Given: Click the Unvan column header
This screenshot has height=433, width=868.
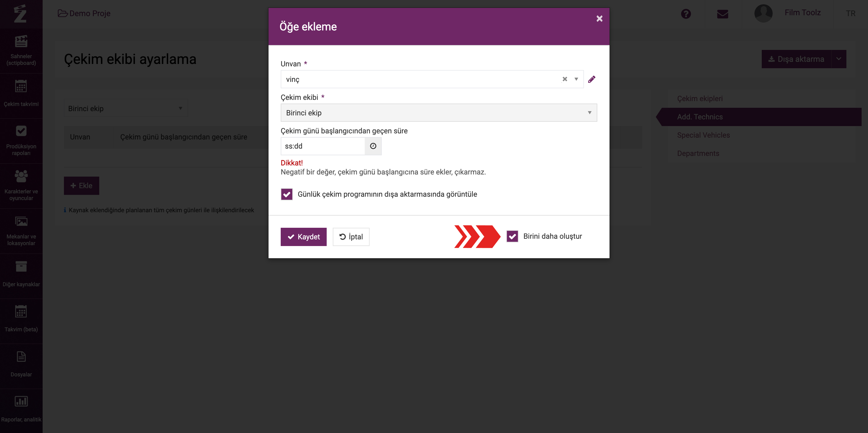Looking at the screenshot, I should [80, 137].
